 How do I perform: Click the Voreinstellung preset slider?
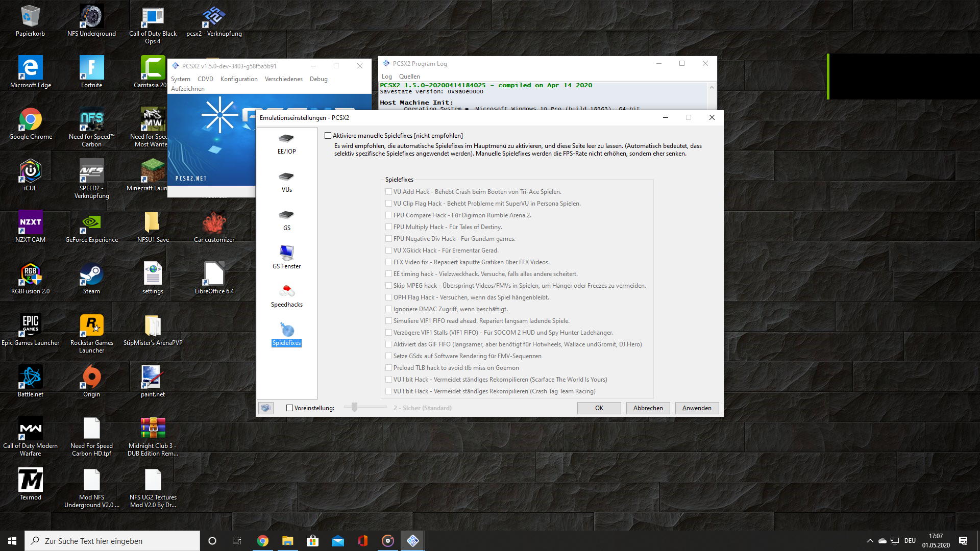365,407
